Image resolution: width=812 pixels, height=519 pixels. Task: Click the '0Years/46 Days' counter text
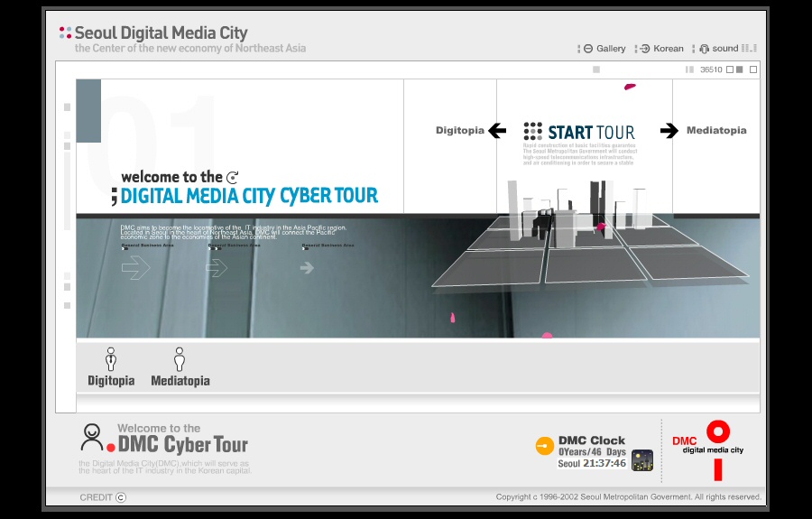[592, 451]
